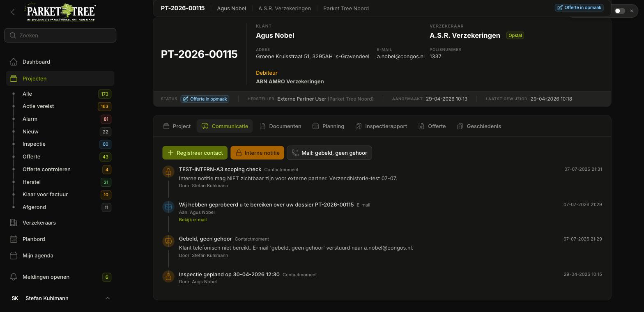Switch to the Planning tab
Viewport: 644px width, 312px height.
[328, 126]
